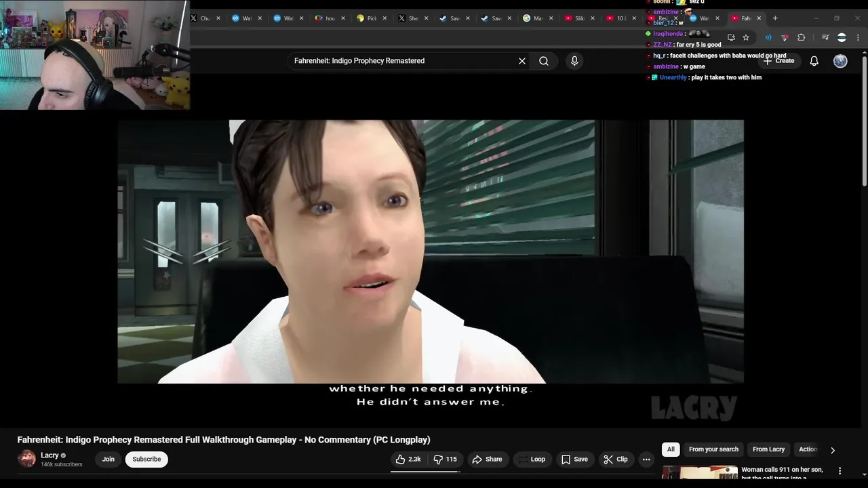
Task: Select the From Lacry chip
Action: click(x=768, y=449)
